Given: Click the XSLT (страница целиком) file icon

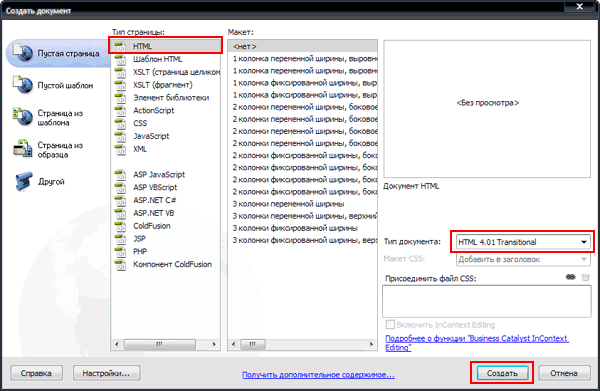Looking at the screenshot, I should pyautogui.click(x=121, y=72).
